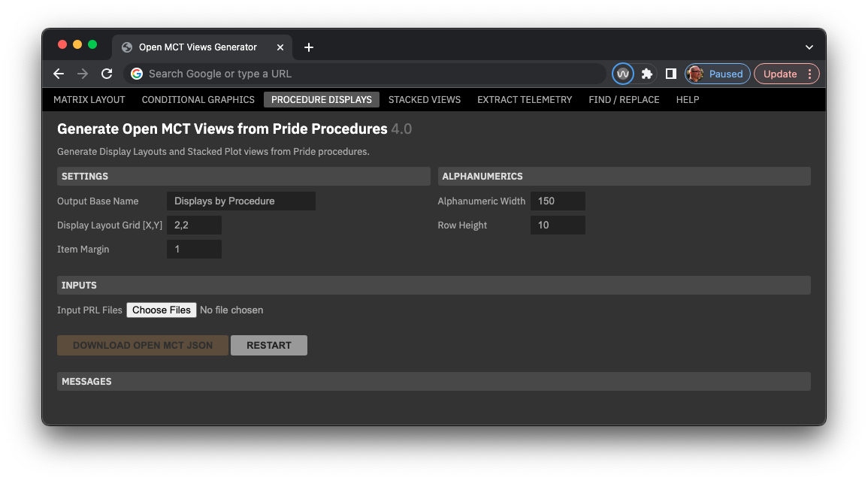Switch to the Matrix Layout tab
Viewport: 868px width, 481px height.
pyautogui.click(x=89, y=100)
